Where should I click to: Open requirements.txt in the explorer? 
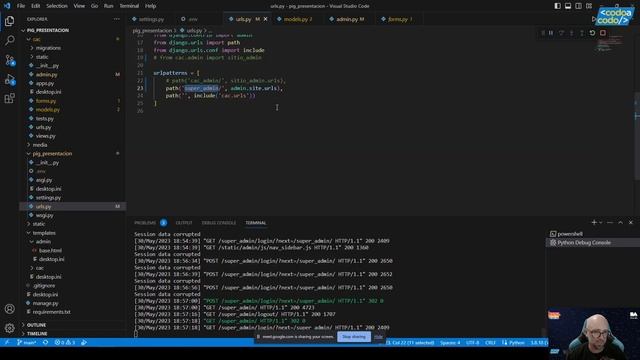51,312
